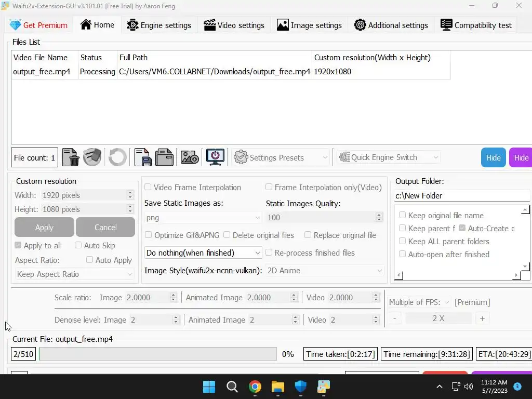Image resolution: width=532 pixels, height=399 pixels.
Task: Click the output options horizontal scrollbar
Action: [457, 275]
